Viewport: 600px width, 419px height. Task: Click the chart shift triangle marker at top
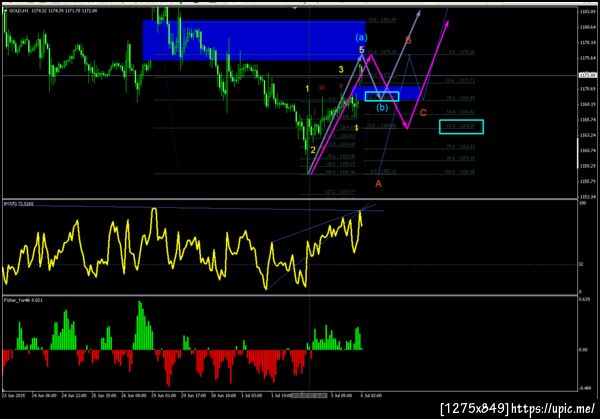point(295,8)
